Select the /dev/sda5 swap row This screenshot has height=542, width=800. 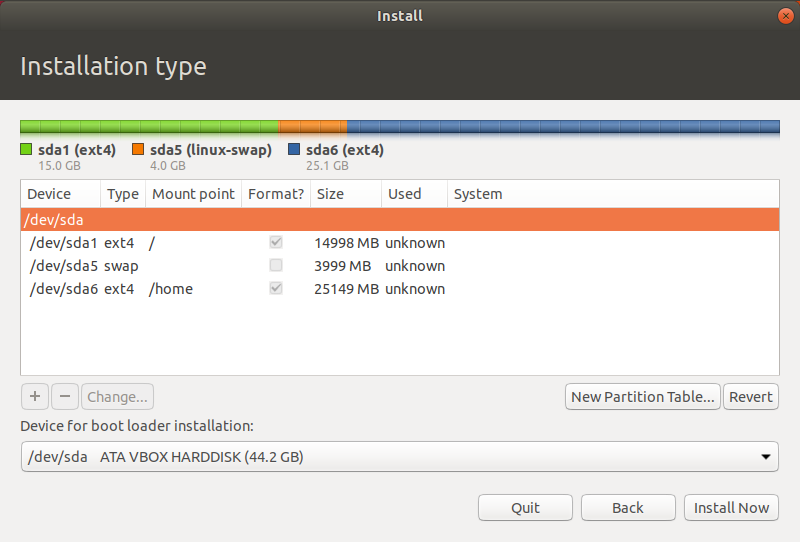click(x=400, y=265)
